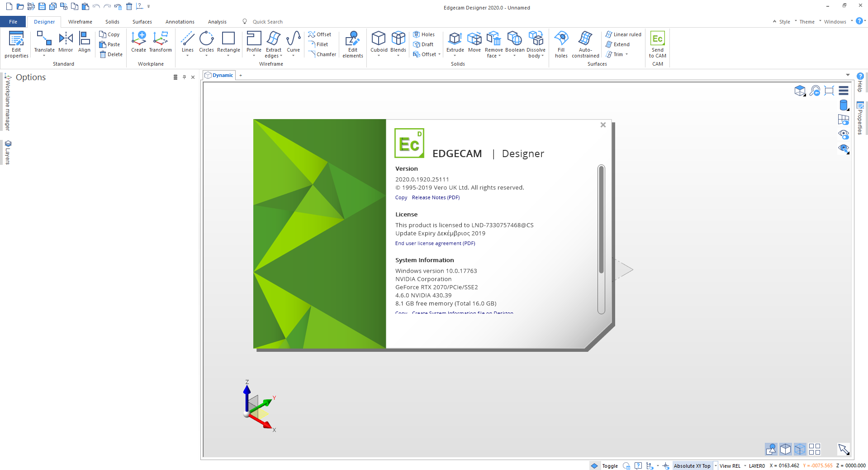This screenshot has width=868, height=470.
Task: Select the Draft solids tool
Action: click(423, 44)
